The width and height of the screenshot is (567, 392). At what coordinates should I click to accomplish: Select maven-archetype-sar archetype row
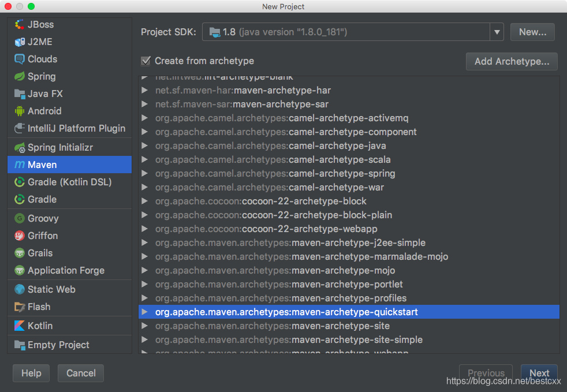point(349,104)
